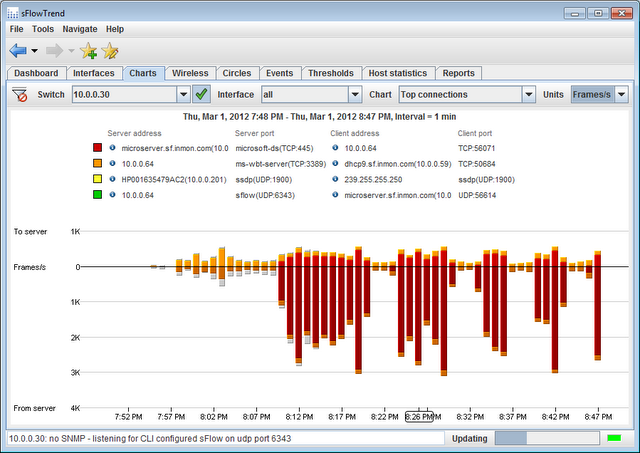The width and height of the screenshot is (640, 453).
Task: Click the grey forward navigation arrow
Action: (53, 50)
